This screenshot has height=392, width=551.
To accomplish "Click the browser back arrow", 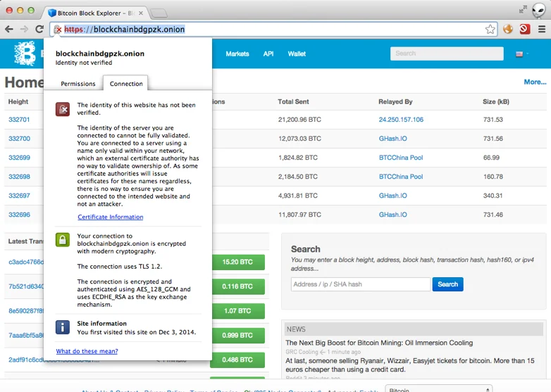I will pos(8,29).
